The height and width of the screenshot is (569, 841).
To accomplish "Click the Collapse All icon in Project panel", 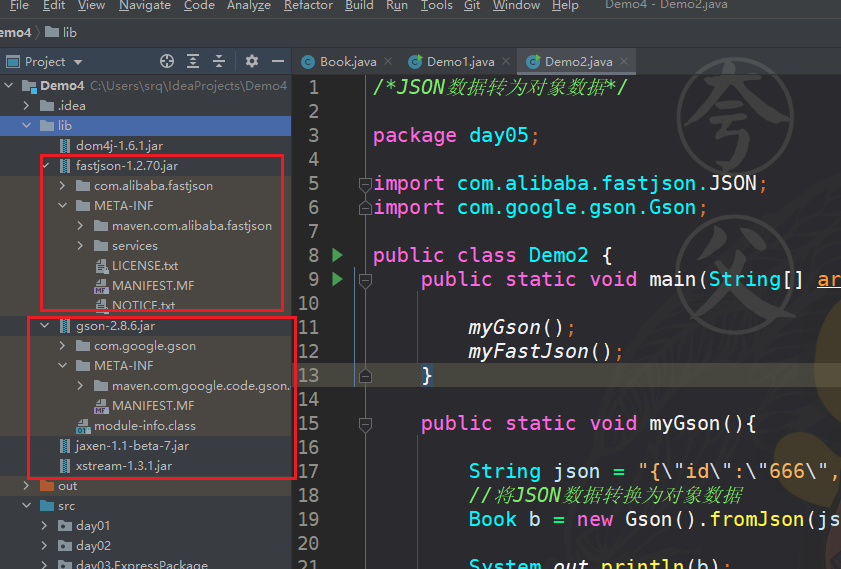I will click(x=219, y=62).
